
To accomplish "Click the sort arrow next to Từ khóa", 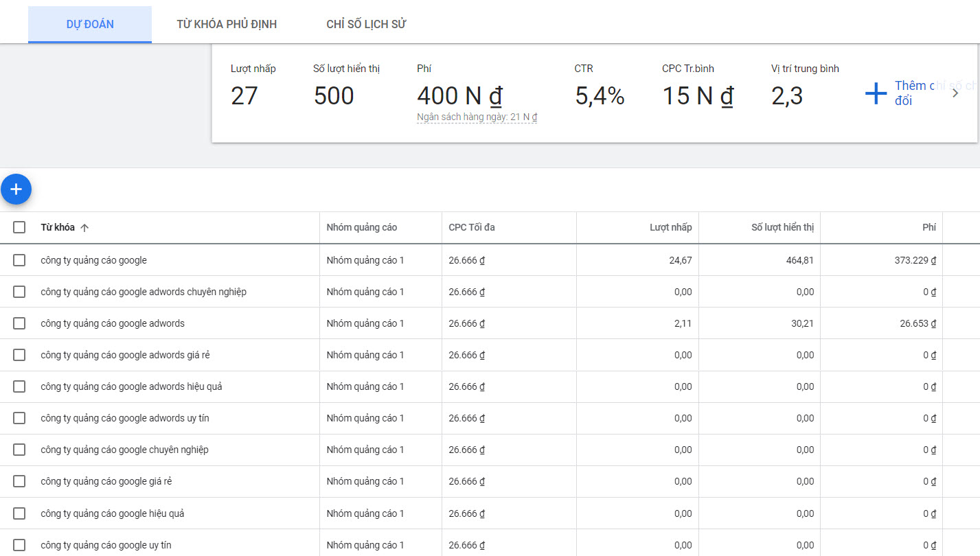I will tap(84, 228).
